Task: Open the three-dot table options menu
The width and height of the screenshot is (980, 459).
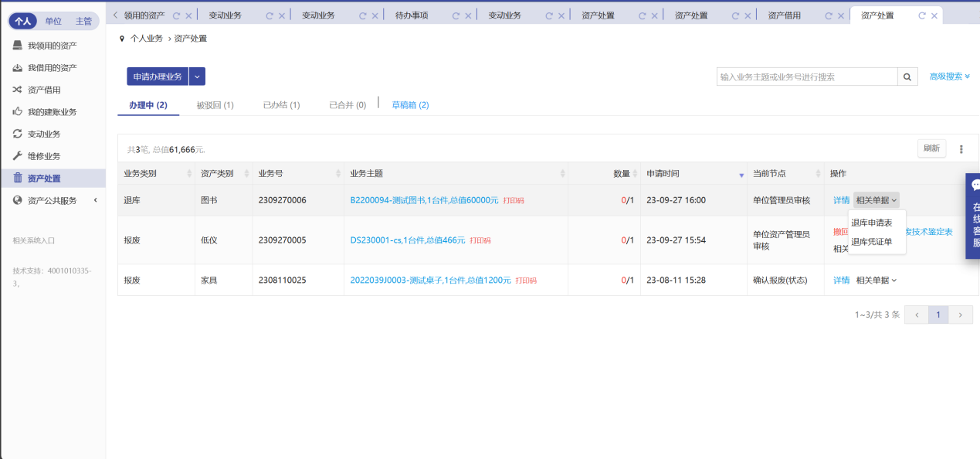Action: click(961, 149)
